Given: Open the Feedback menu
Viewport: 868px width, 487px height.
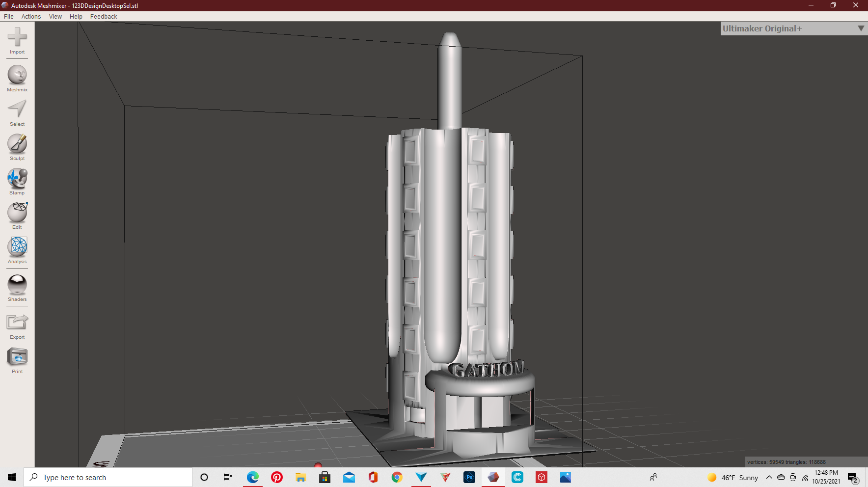Looking at the screenshot, I should click(104, 16).
